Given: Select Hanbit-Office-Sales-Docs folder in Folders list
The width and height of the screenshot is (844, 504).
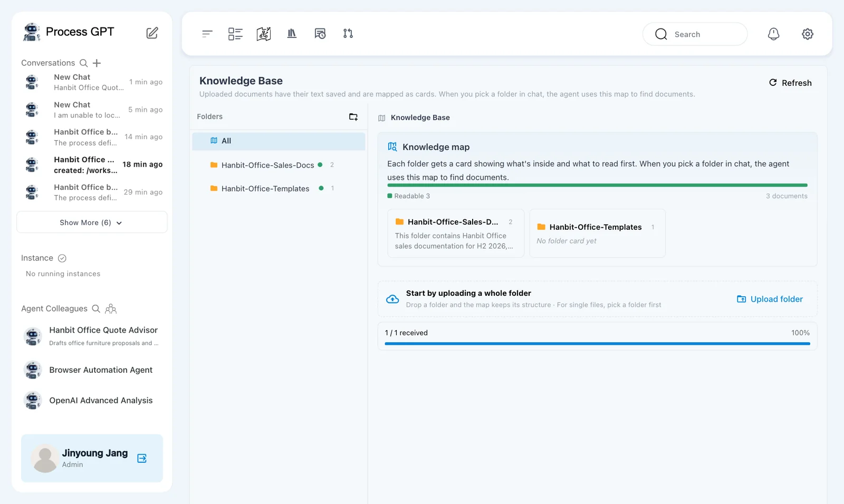Looking at the screenshot, I should (279, 165).
